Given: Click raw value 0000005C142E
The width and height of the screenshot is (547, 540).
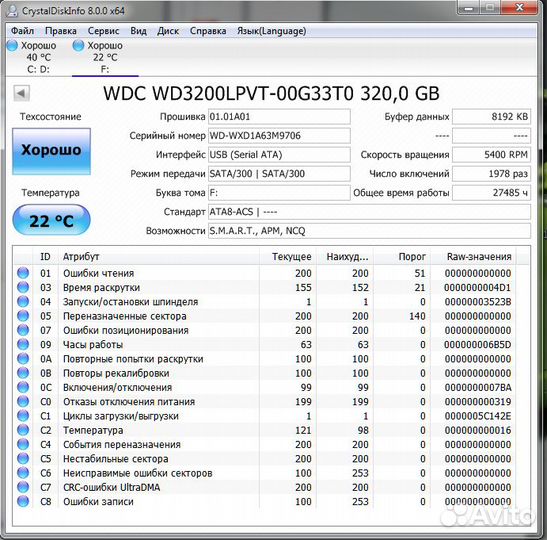Looking at the screenshot, I should (478, 416).
